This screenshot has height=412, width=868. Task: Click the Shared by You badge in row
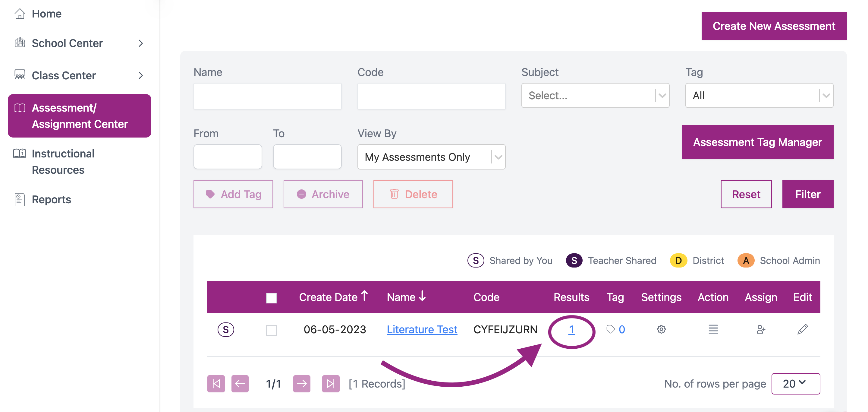pyautogui.click(x=226, y=329)
